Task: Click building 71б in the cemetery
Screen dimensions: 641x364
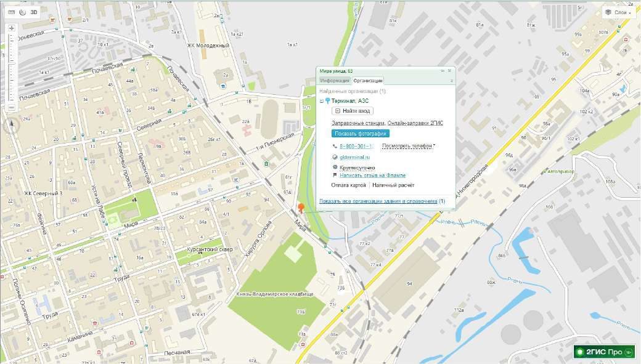Action: point(301,312)
